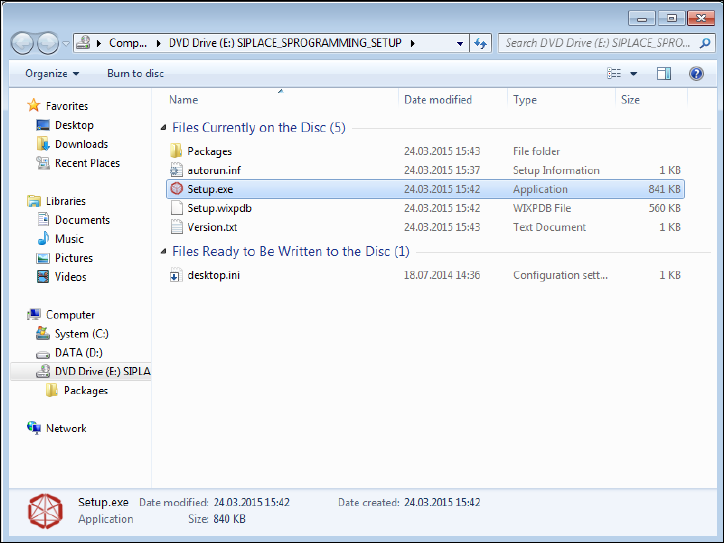Click the file name Setup.wixpdb
724x543 pixels.
(x=219, y=208)
